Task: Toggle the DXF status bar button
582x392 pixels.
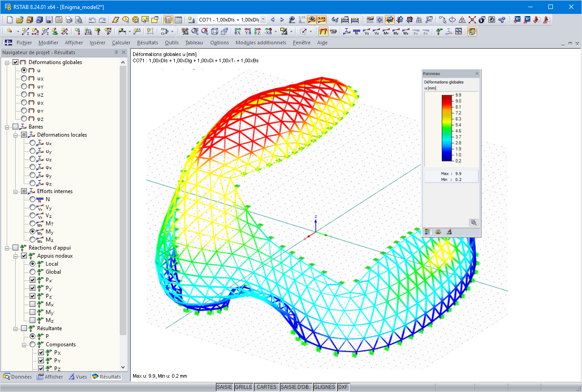Action: [x=343, y=387]
